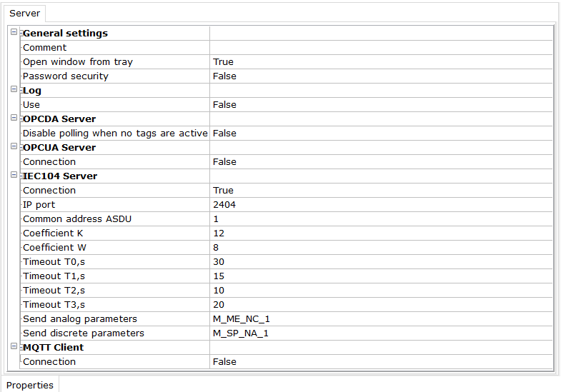
Task: Click the empty Comment value field
Action: click(381, 48)
